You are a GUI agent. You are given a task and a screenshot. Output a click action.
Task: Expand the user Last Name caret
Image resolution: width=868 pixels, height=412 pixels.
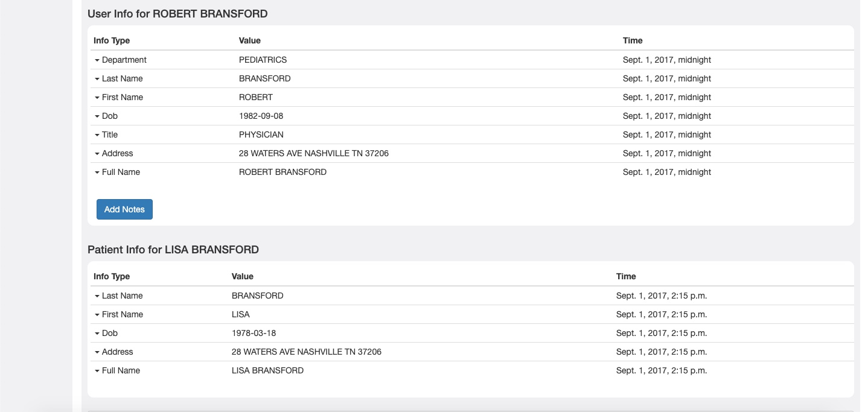(97, 79)
